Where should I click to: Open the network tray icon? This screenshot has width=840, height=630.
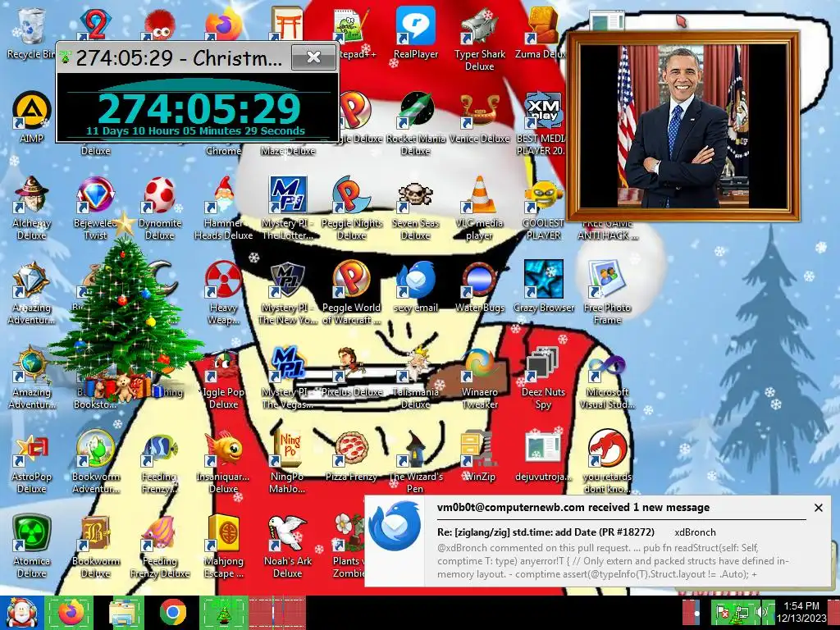coord(742,611)
